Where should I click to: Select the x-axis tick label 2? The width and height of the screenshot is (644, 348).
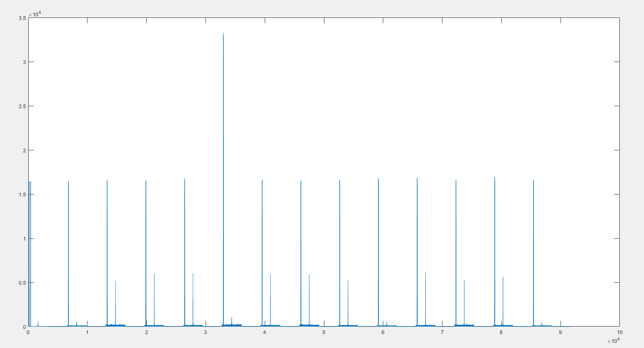click(146, 332)
